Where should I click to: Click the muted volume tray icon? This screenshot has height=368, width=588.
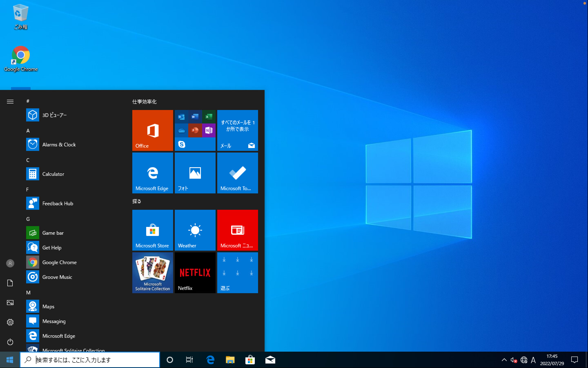[x=514, y=360]
